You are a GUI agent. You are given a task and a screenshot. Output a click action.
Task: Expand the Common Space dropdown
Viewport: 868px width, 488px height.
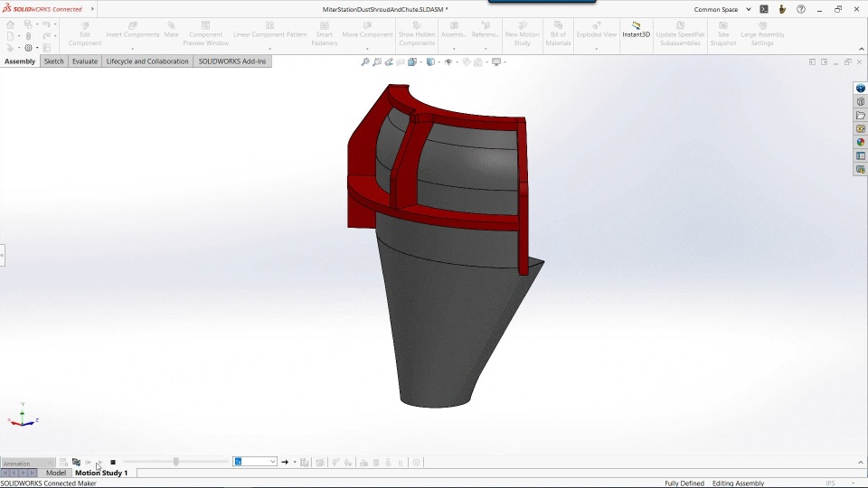pos(749,9)
